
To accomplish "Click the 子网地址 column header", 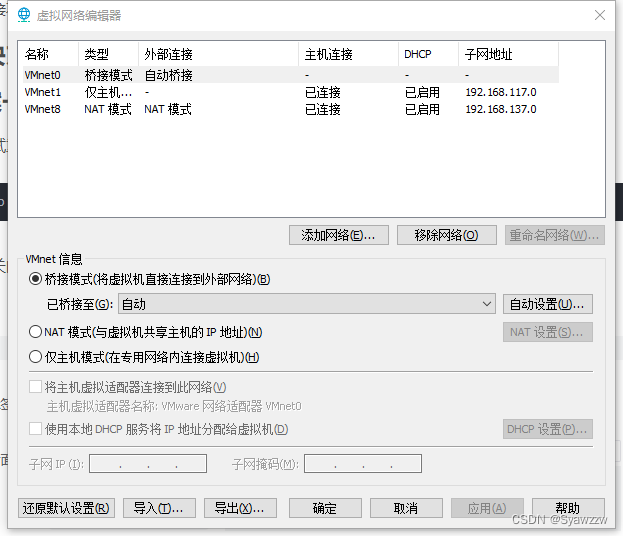I will coord(509,54).
